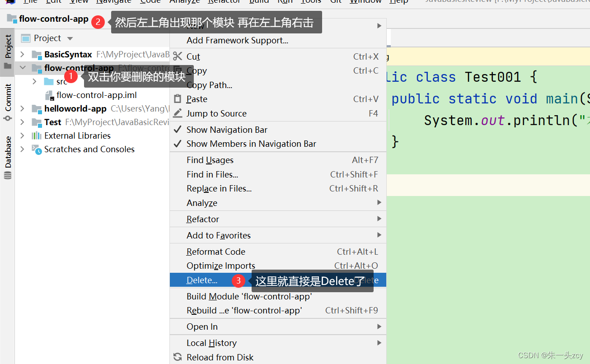This screenshot has width=590, height=364.
Task: Choose Reload from Disk entry
Action: point(278,357)
